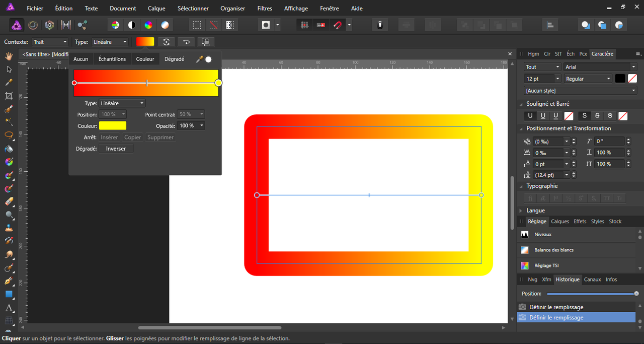Click the rotate gradient button in context toolbar
The width and height of the screenshot is (644, 344).
click(166, 42)
